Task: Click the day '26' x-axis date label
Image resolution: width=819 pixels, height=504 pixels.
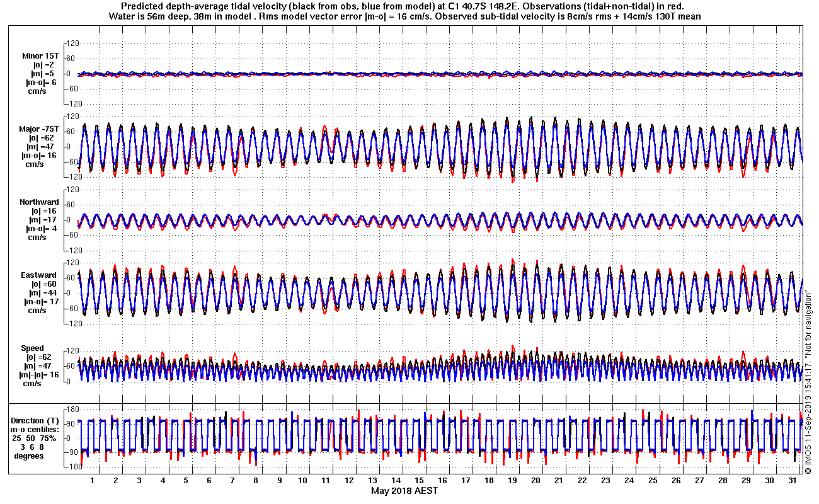Action: [676, 481]
